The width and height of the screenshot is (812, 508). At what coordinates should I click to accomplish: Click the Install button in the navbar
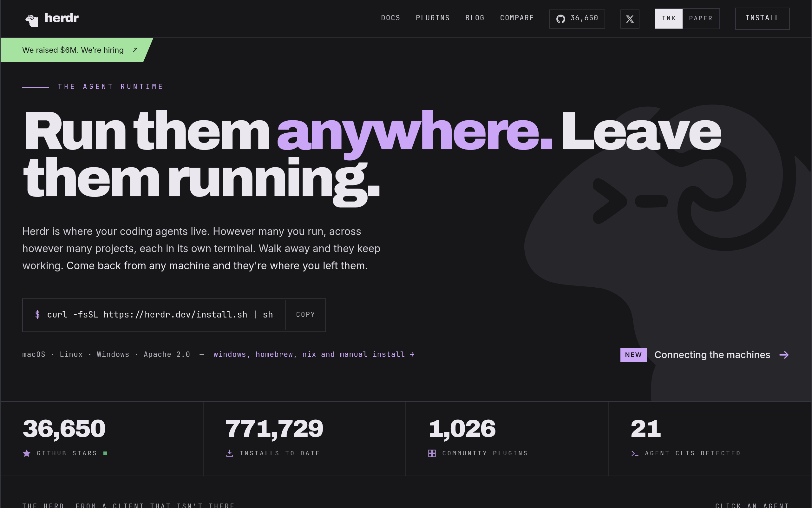(x=762, y=18)
